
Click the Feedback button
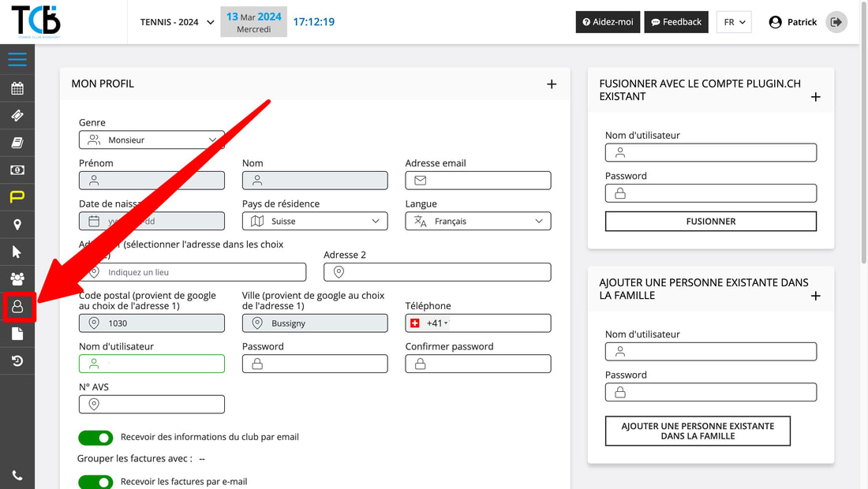point(676,22)
